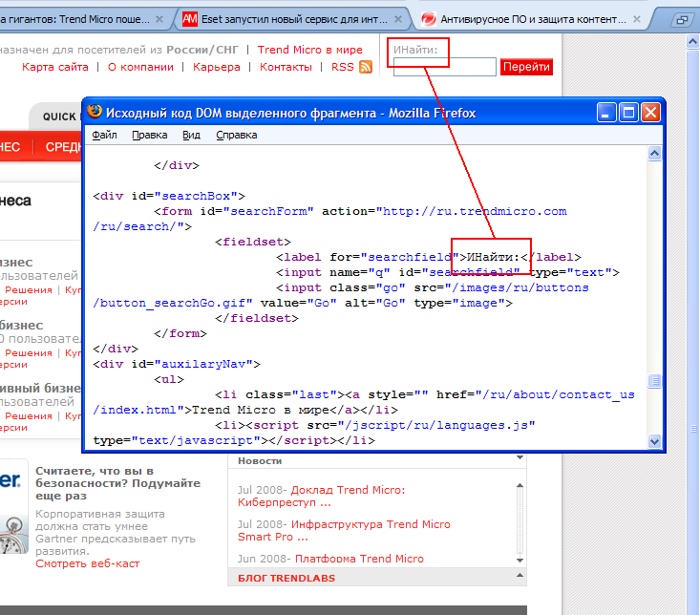
Task: Click the restore-windows icon at top right
Action: point(682,20)
